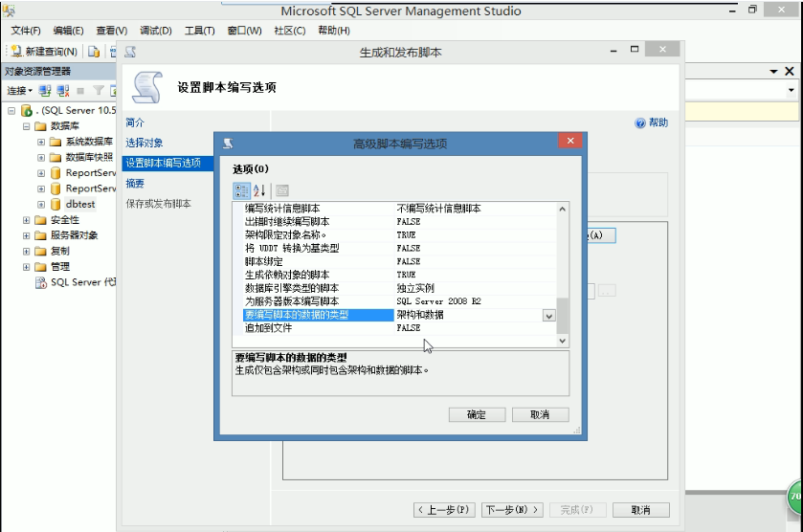This screenshot has height=532, width=803.
Task: Open dropdown for 要编写脚本的数据的类型 value
Action: click(548, 316)
